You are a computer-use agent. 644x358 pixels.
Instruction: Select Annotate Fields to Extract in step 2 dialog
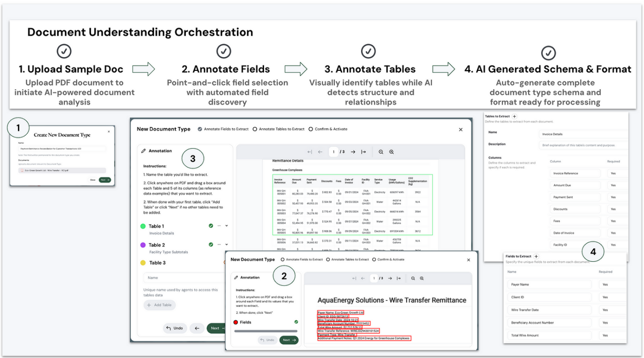[282, 259]
